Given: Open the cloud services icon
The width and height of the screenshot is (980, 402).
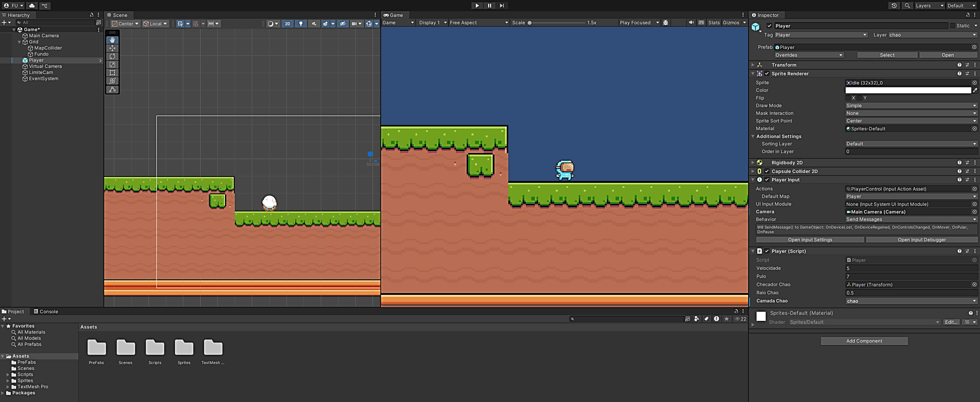Looking at the screenshot, I should point(32,5).
